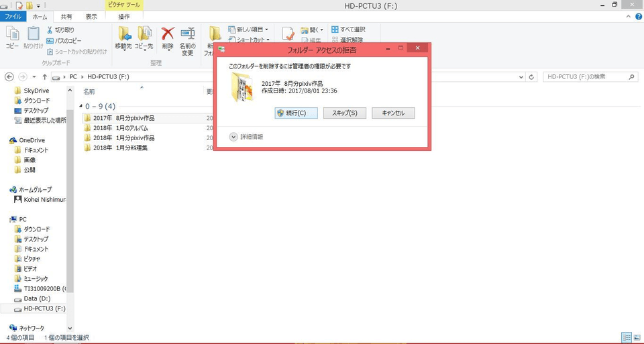Click the スキップ(S) Skip button
This screenshot has height=344, width=644.
(x=345, y=113)
